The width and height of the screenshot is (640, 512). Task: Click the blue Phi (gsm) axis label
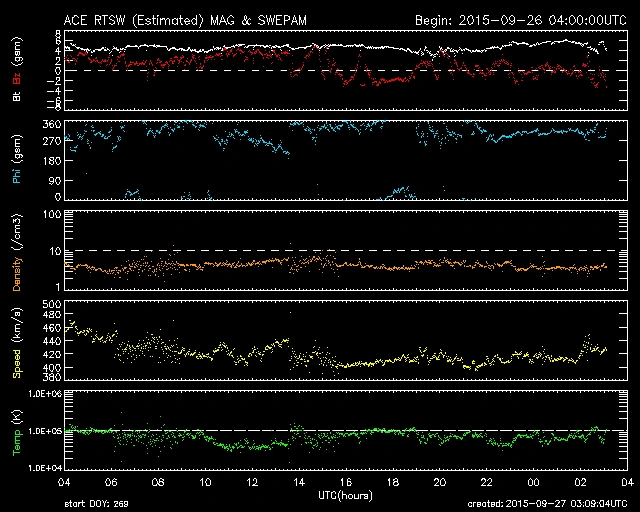coord(17,160)
